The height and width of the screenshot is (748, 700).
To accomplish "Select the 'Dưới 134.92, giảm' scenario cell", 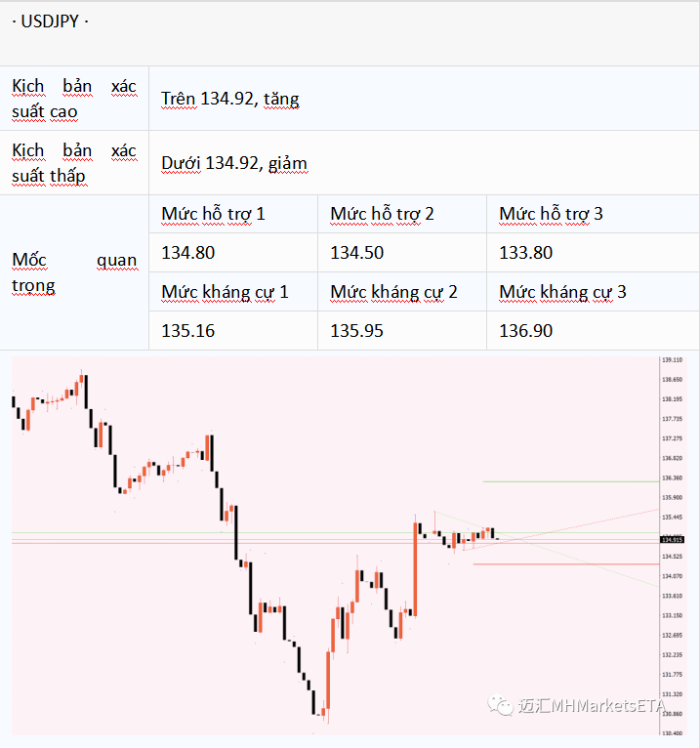I will (424, 163).
